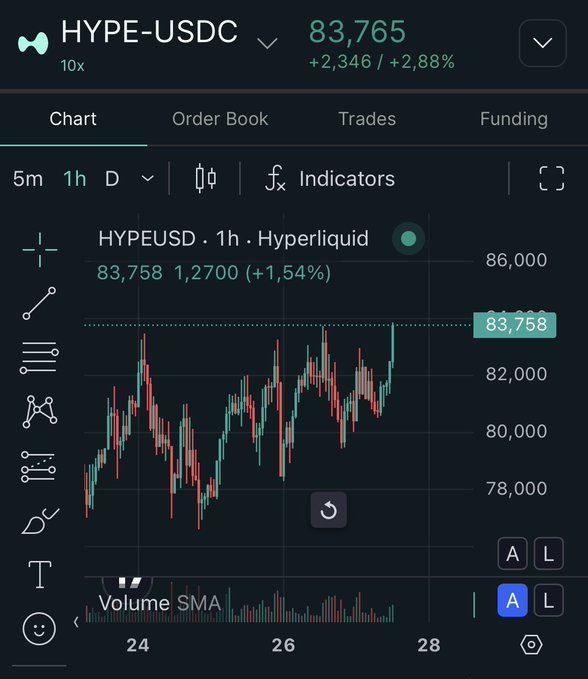This screenshot has width=588, height=679.
Task: Click the 83,758 current price label
Action: click(514, 325)
